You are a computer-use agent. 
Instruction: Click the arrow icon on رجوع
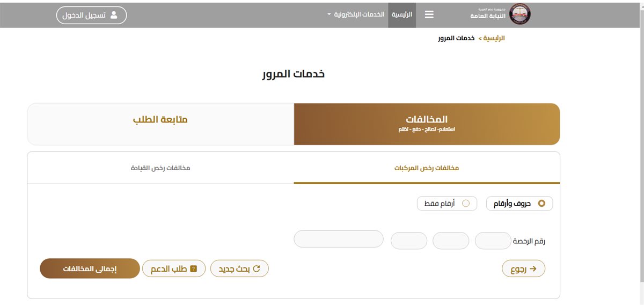533,268
